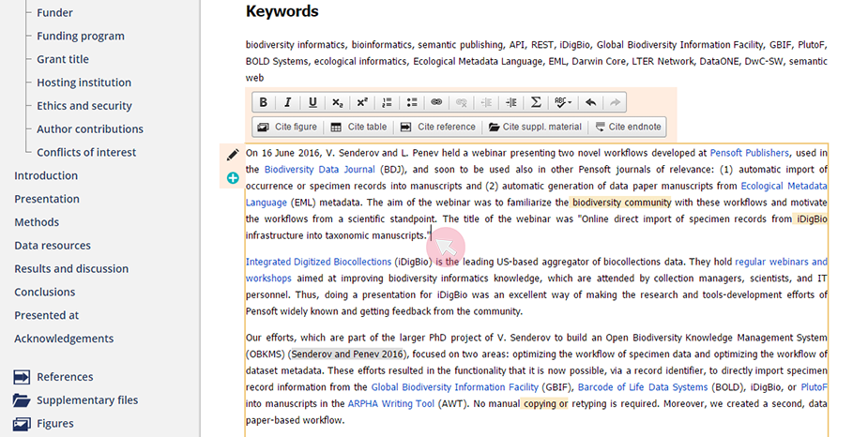Open Conflicts of interest section

pos(86,152)
